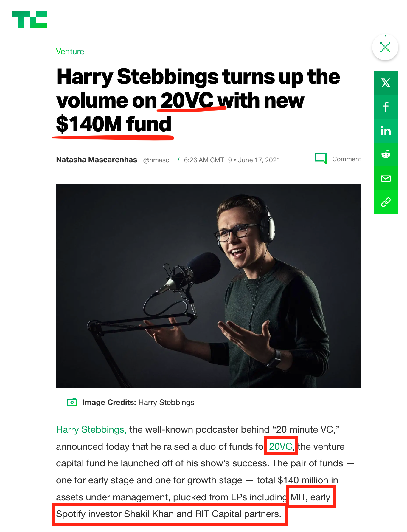Follow the Harry Stebbings link in paragraph
Image resolution: width=407 pixels, height=532 pixels.
tap(91, 429)
